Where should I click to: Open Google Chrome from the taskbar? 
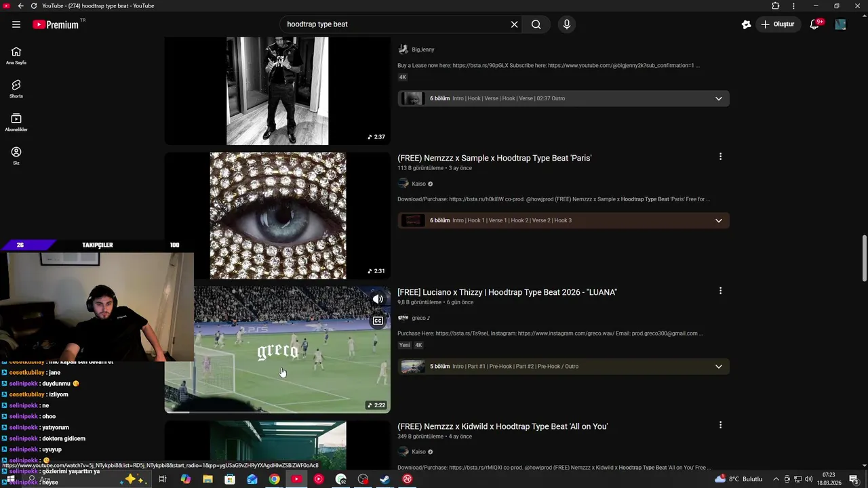coord(274,479)
